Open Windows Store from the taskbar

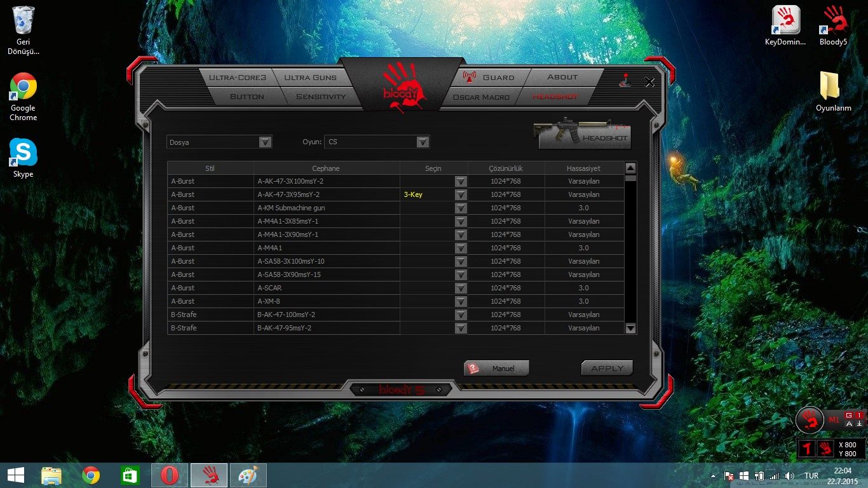pos(130,475)
